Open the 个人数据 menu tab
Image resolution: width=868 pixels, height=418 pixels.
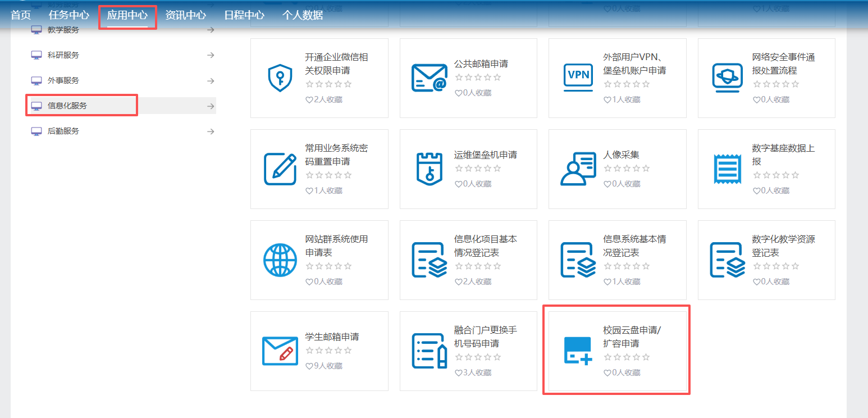[x=302, y=15]
